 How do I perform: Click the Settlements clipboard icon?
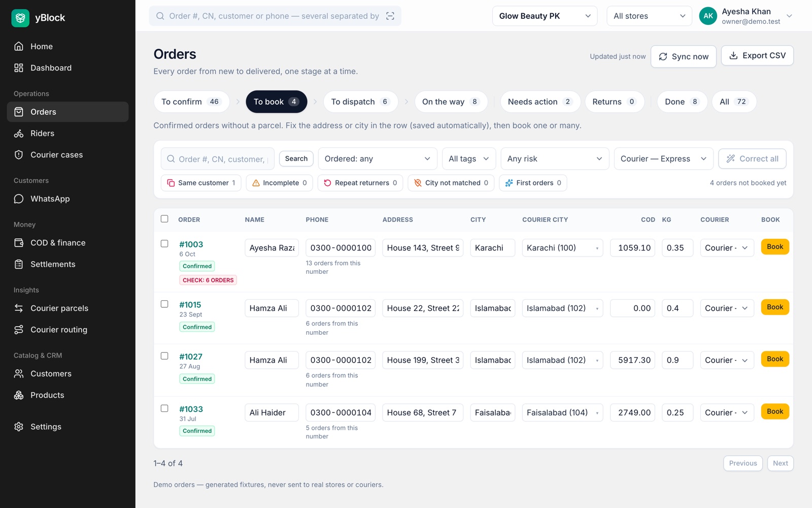tap(19, 264)
